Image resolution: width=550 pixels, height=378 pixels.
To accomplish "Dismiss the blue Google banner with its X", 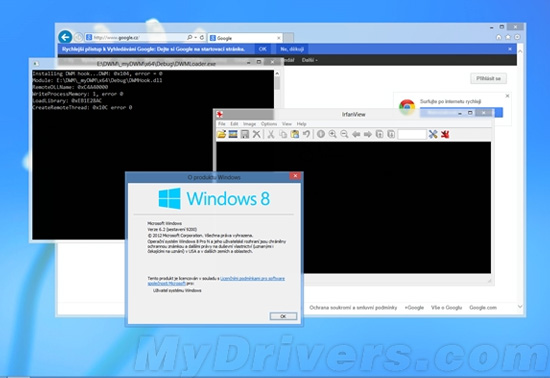I will (x=510, y=49).
